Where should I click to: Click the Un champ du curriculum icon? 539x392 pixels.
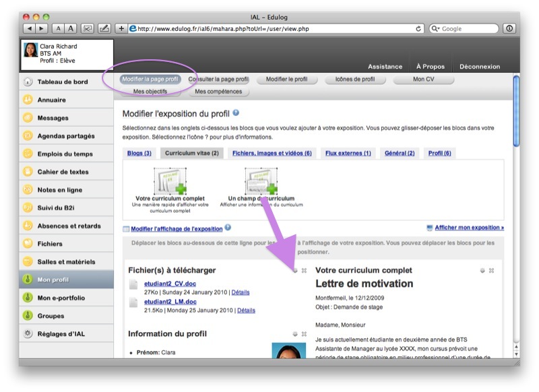point(261,181)
